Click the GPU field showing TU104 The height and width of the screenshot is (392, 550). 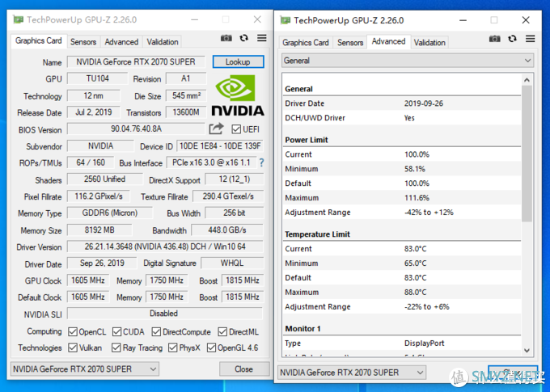click(x=98, y=78)
